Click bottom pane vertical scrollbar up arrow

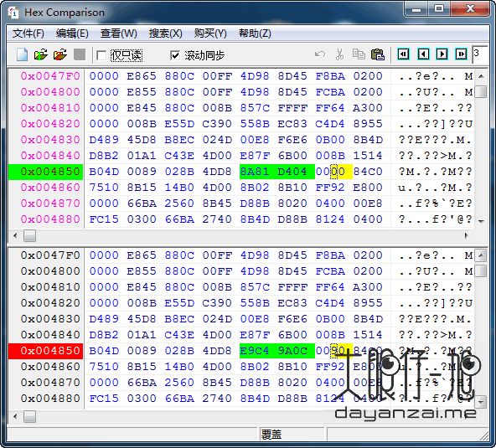pos(481,255)
